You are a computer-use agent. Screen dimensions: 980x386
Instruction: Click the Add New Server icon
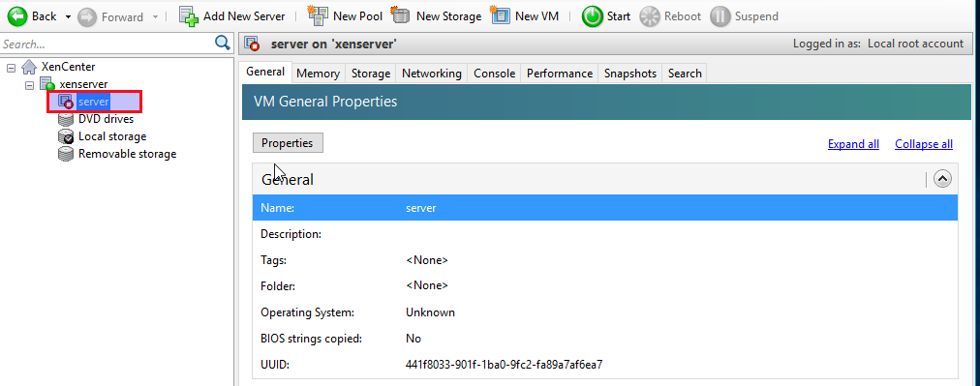[x=189, y=16]
